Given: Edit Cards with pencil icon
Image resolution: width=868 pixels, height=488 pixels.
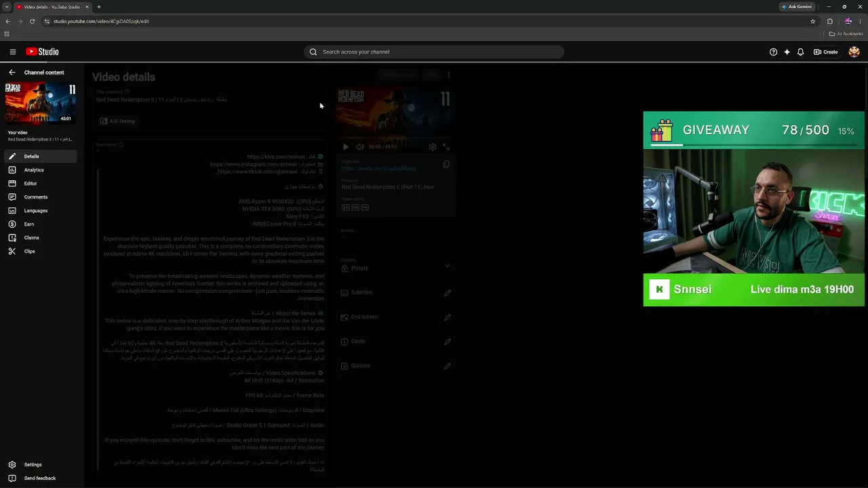Looking at the screenshot, I should tap(448, 342).
